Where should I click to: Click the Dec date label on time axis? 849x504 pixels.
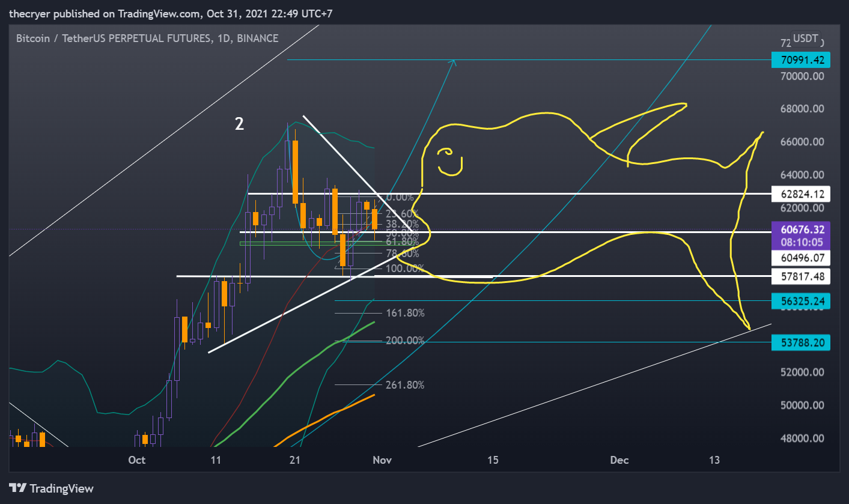(x=619, y=460)
